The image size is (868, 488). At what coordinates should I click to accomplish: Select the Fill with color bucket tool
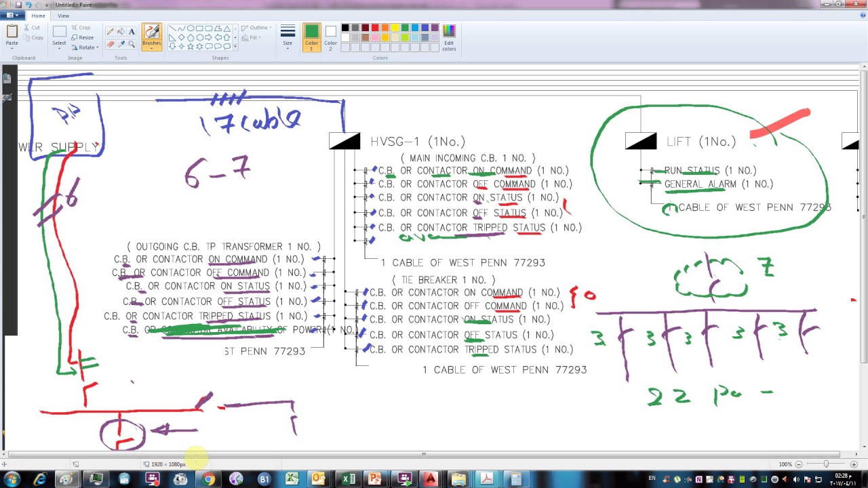point(121,31)
